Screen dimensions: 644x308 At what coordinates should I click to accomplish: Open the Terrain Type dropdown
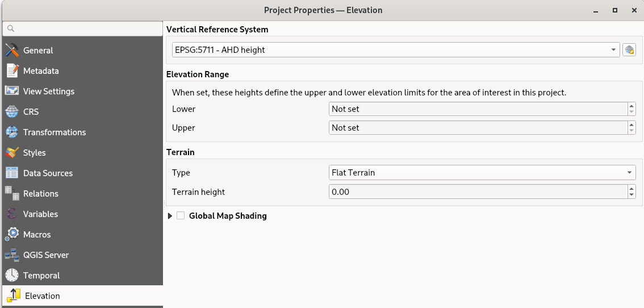point(482,173)
